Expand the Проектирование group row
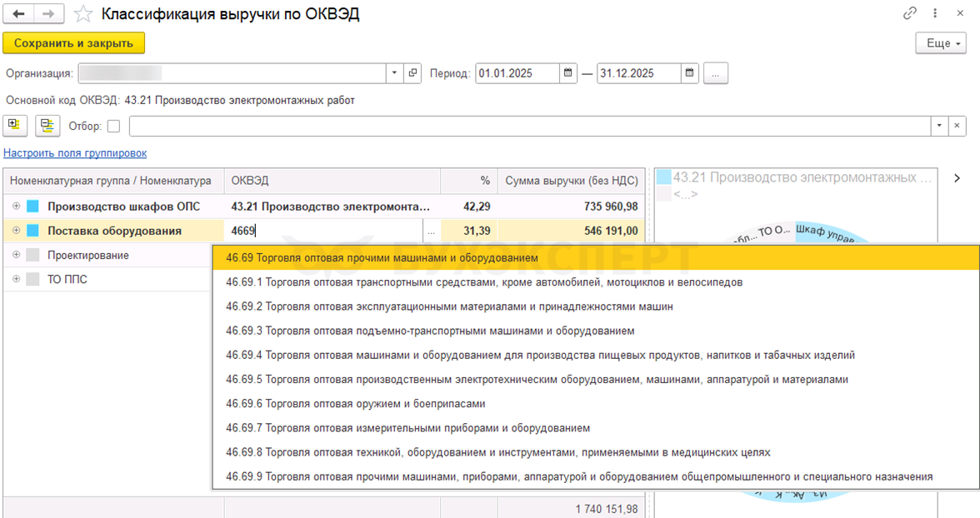 pos(16,255)
